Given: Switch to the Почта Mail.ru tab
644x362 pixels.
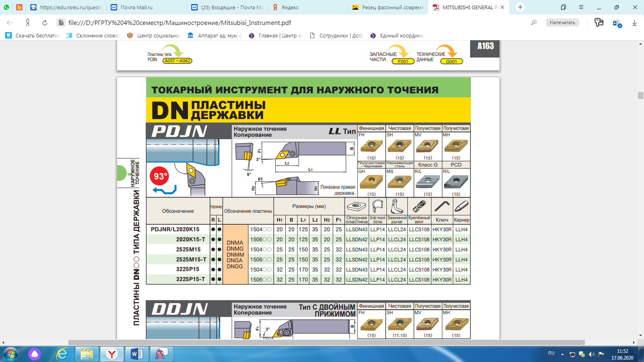Looking at the screenshot, I should (x=147, y=7).
